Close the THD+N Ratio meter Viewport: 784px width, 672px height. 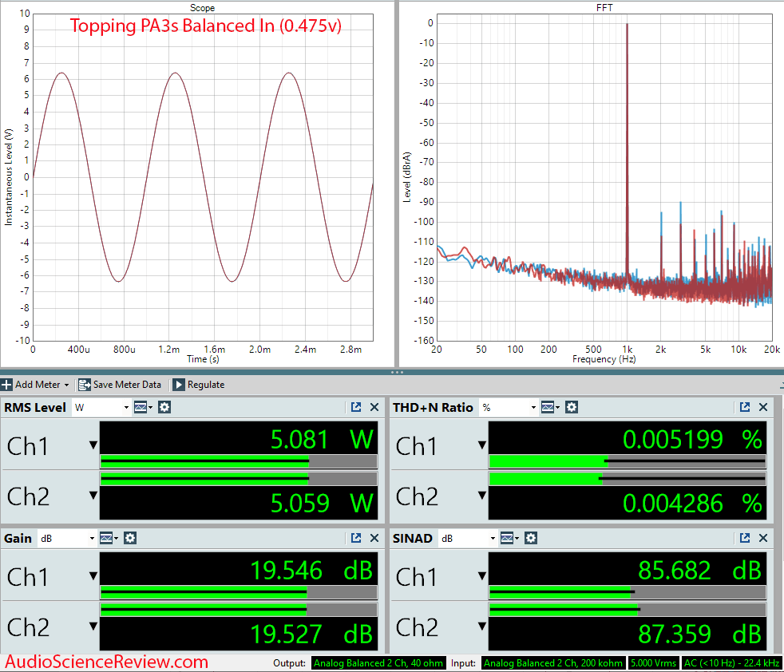[x=763, y=407]
